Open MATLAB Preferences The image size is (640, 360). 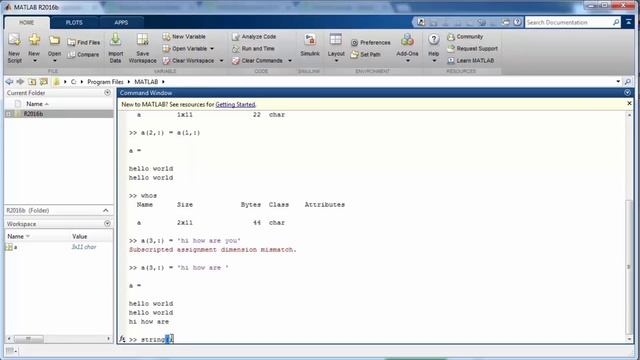371,42
